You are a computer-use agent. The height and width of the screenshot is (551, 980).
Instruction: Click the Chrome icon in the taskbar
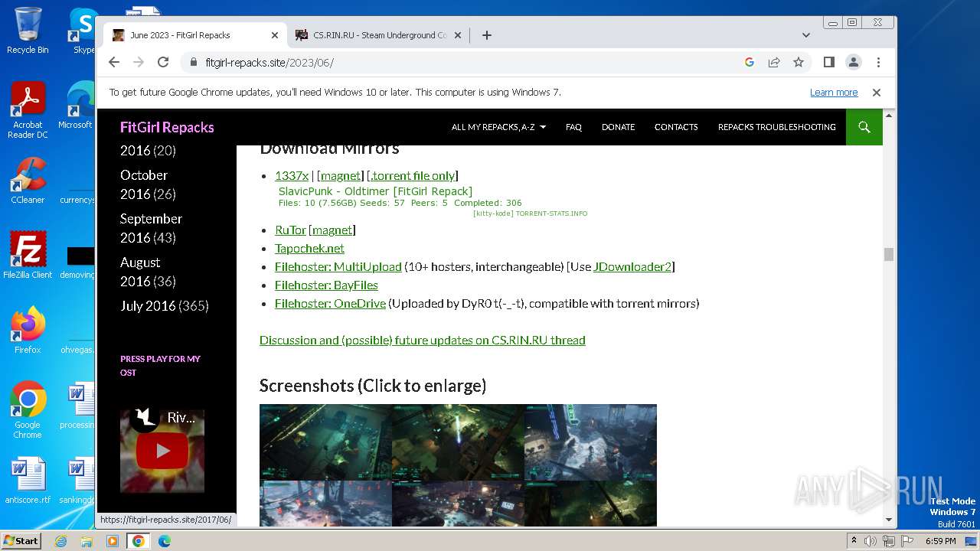point(139,541)
